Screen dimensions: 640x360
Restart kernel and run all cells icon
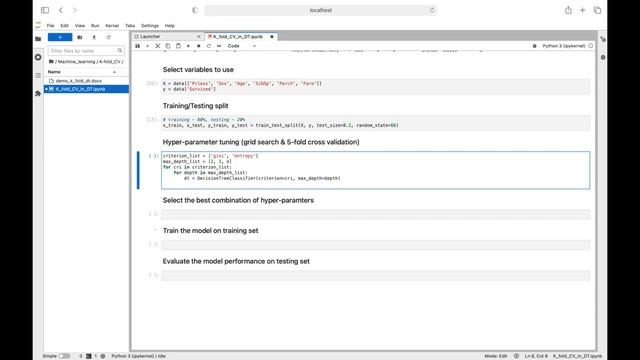point(219,46)
